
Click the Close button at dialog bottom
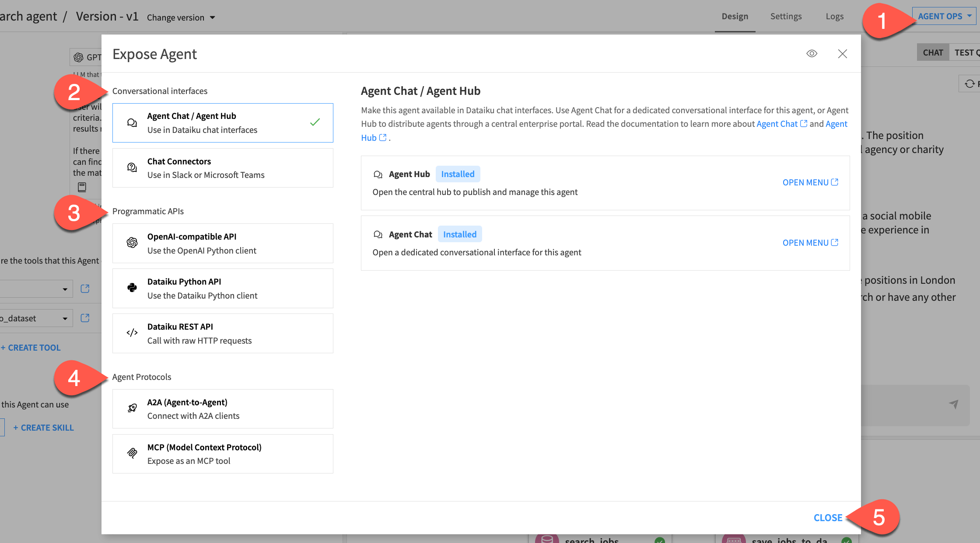(x=828, y=518)
